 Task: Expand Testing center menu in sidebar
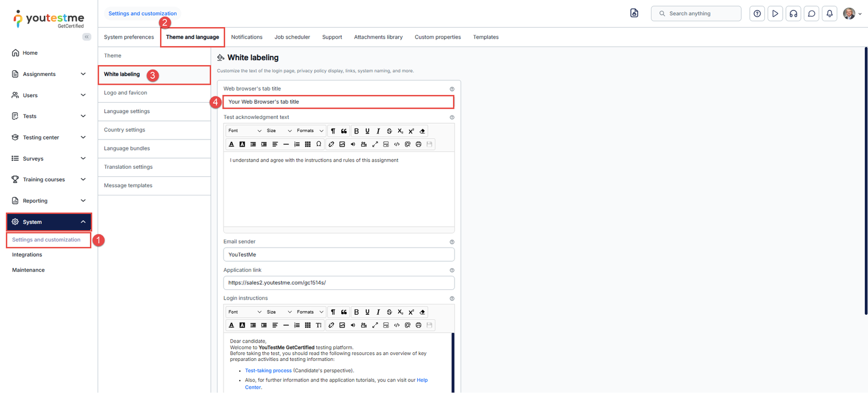pyautogui.click(x=49, y=137)
